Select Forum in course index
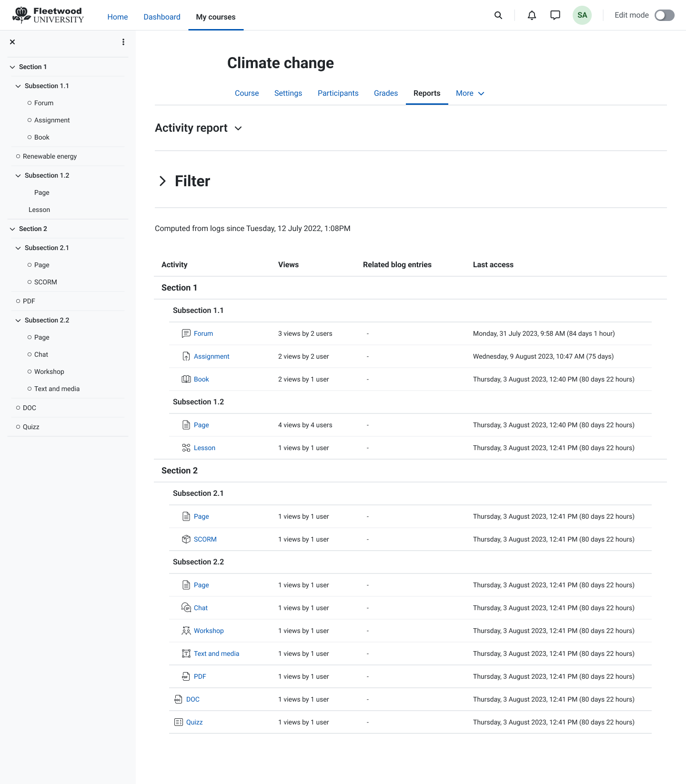Screen dimensions: 686x784 44,103
